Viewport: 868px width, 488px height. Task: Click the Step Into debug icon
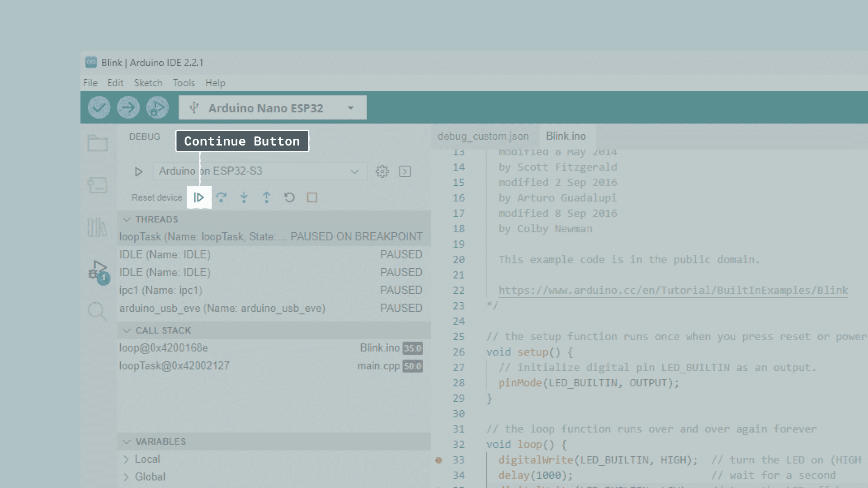click(x=244, y=197)
